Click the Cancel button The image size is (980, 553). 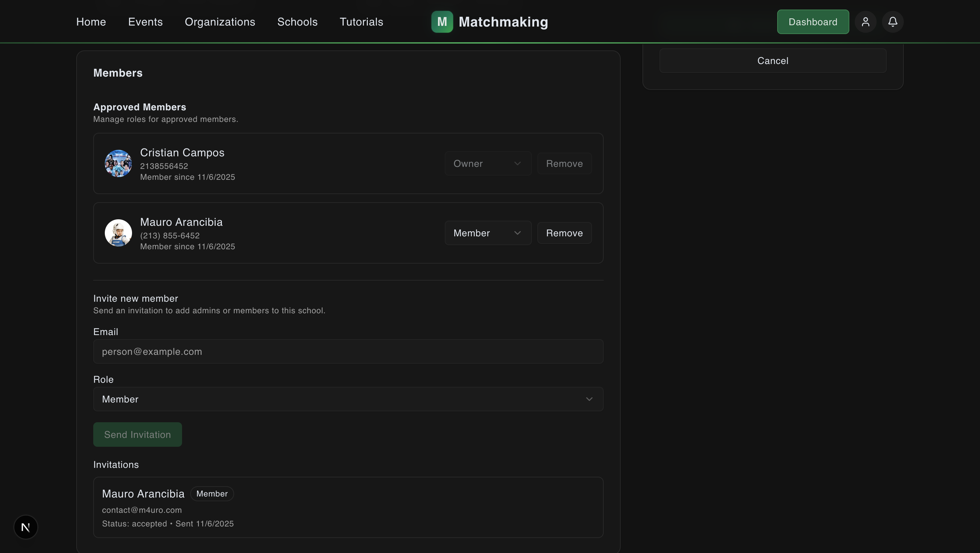pyautogui.click(x=773, y=61)
